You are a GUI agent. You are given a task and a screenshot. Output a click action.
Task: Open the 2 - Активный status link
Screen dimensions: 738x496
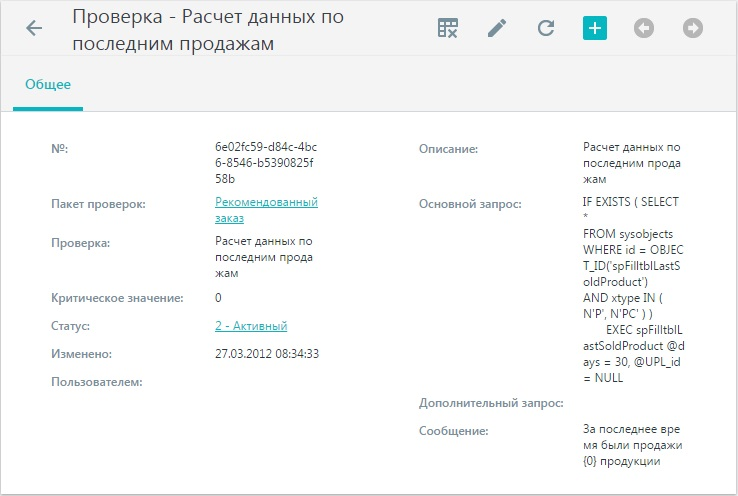point(251,326)
